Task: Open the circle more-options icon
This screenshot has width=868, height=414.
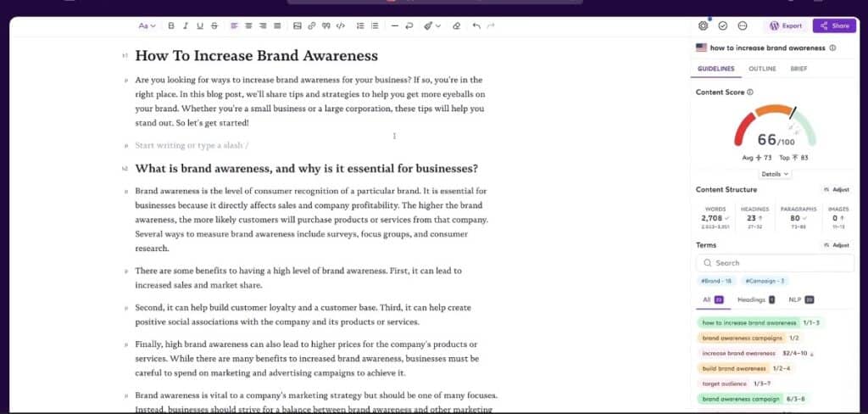Action: [743, 25]
